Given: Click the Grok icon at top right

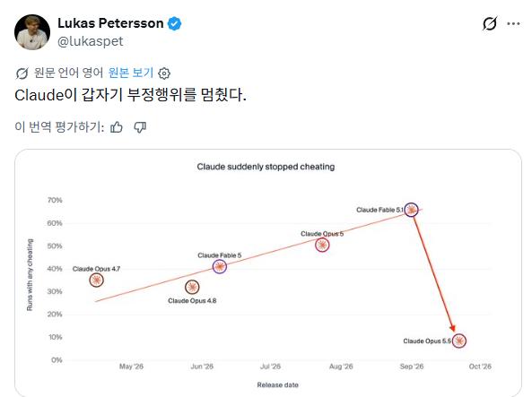Looking at the screenshot, I should click(490, 23).
